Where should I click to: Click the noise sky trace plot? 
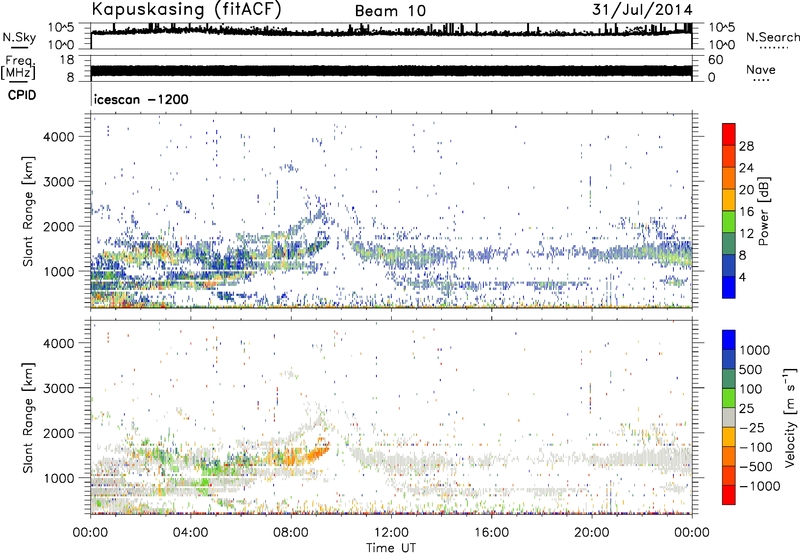click(x=391, y=32)
